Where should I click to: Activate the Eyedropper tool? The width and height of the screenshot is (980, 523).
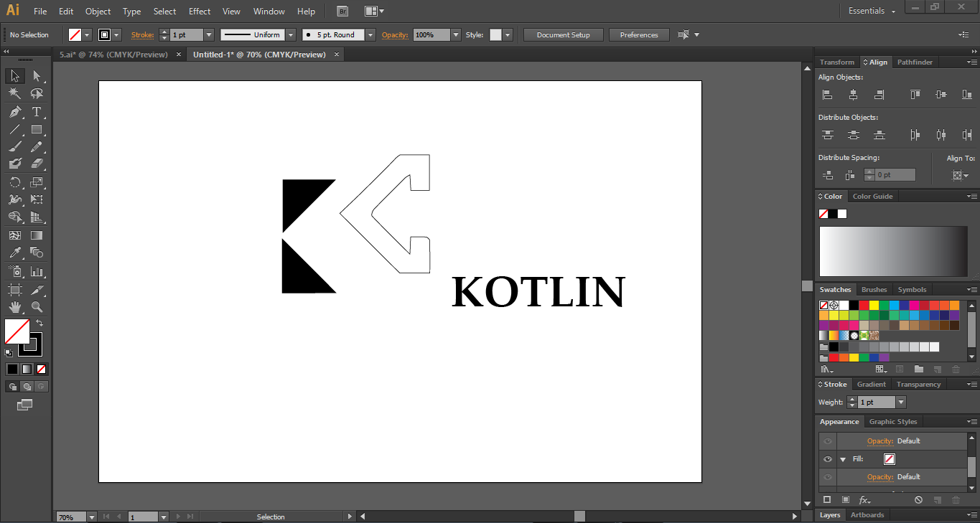click(x=14, y=253)
